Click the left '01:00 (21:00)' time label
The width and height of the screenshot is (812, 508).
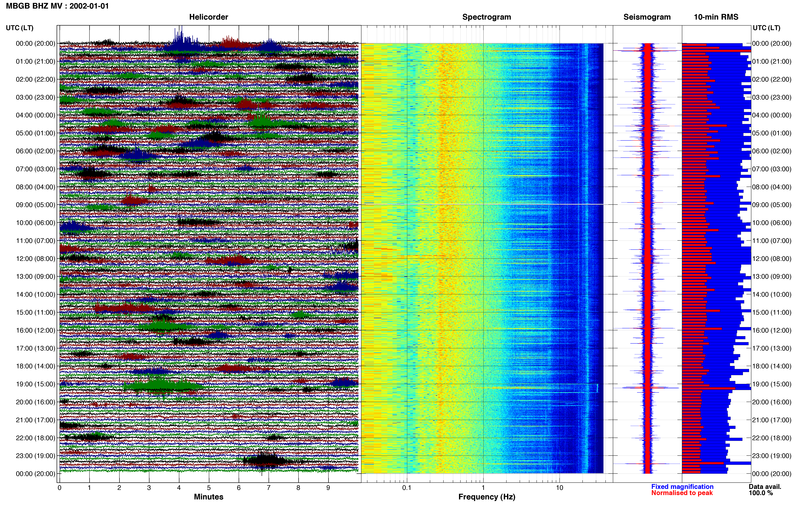click(x=35, y=61)
